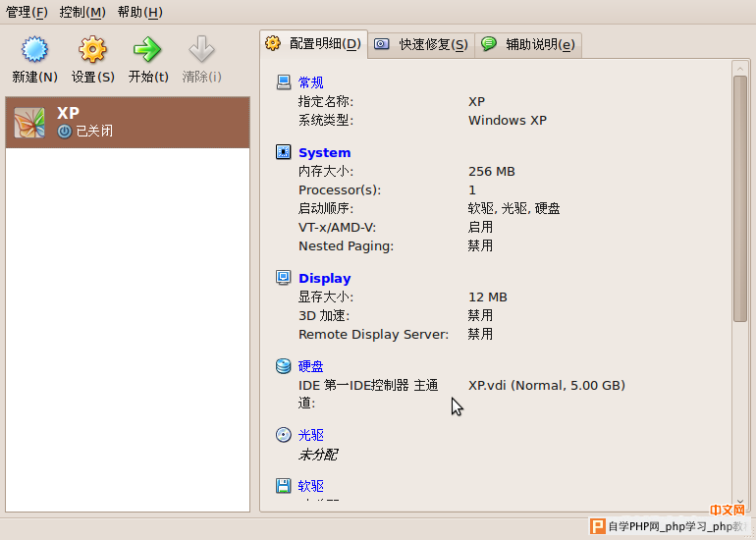
Task: Click the 光驱 optical drive disc icon
Action: coord(284,435)
